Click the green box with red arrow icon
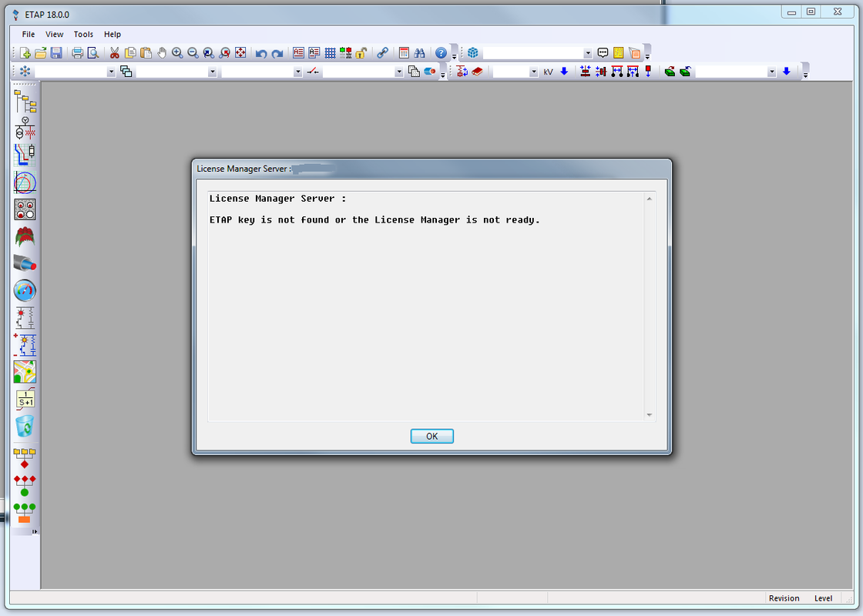 tap(670, 72)
